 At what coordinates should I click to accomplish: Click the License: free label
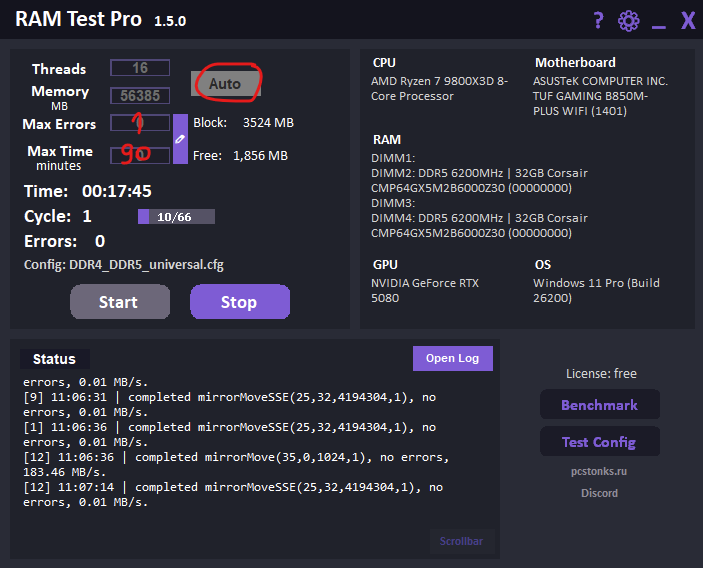[x=601, y=373]
